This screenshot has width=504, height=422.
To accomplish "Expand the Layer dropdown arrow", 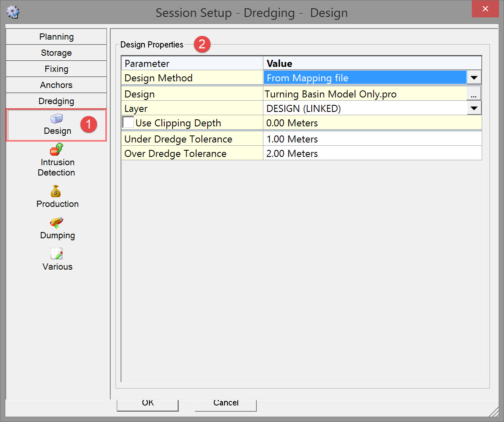I will point(474,109).
